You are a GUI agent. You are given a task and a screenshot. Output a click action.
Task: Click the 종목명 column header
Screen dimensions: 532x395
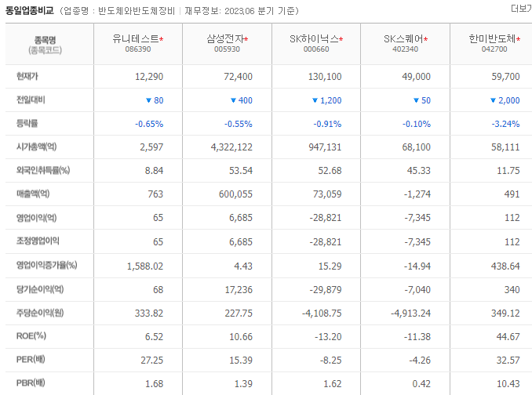pyautogui.click(x=46, y=40)
